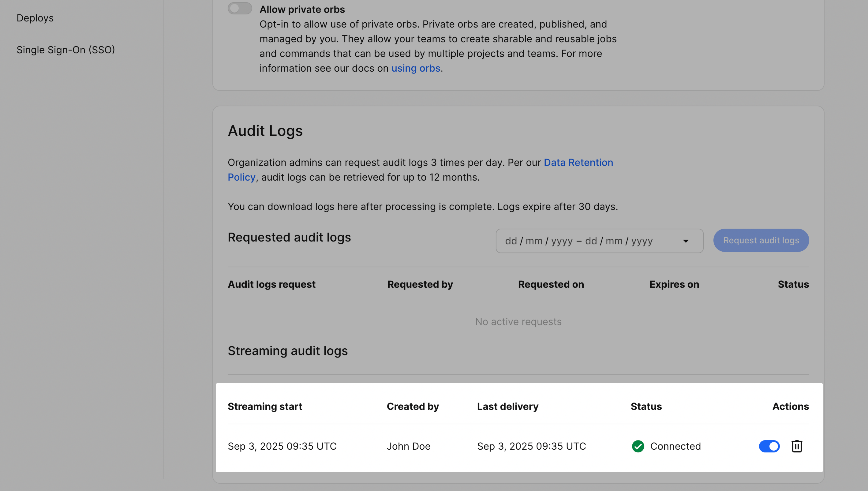
Task: Open the Data Retention Policy link
Action: pyautogui.click(x=578, y=163)
